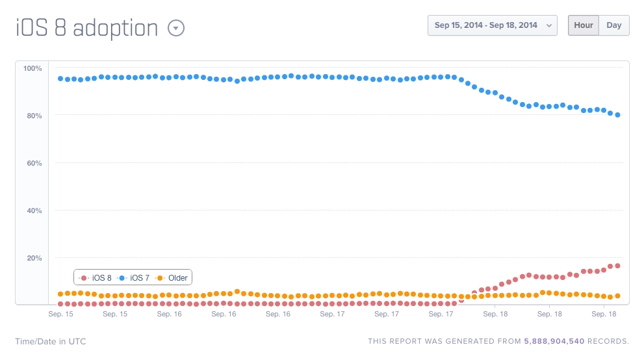The height and width of the screenshot is (358, 644).
Task: Select the leftmost blue iOS 7 data point
Action: point(60,79)
